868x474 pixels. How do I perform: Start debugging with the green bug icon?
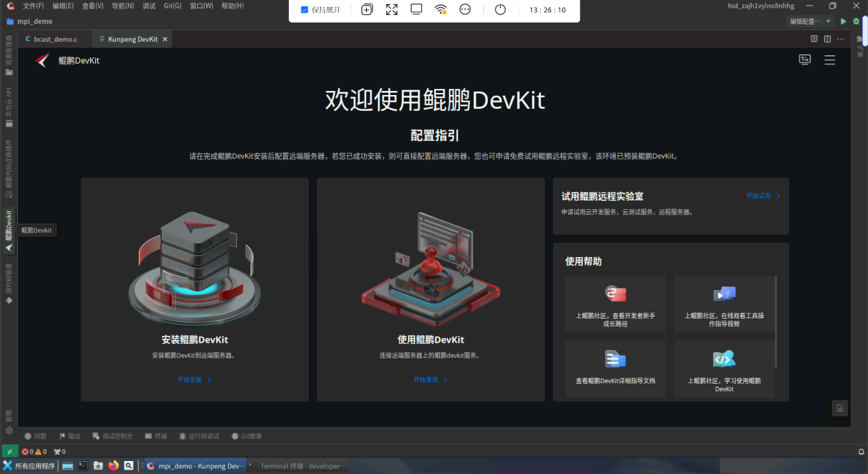[x=856, y=21]
